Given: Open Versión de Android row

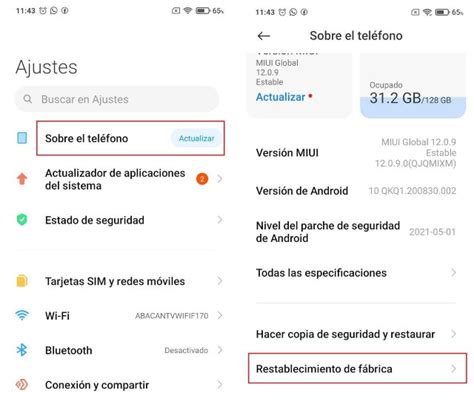Looking at the screenshot, I should tap(356, 191).
